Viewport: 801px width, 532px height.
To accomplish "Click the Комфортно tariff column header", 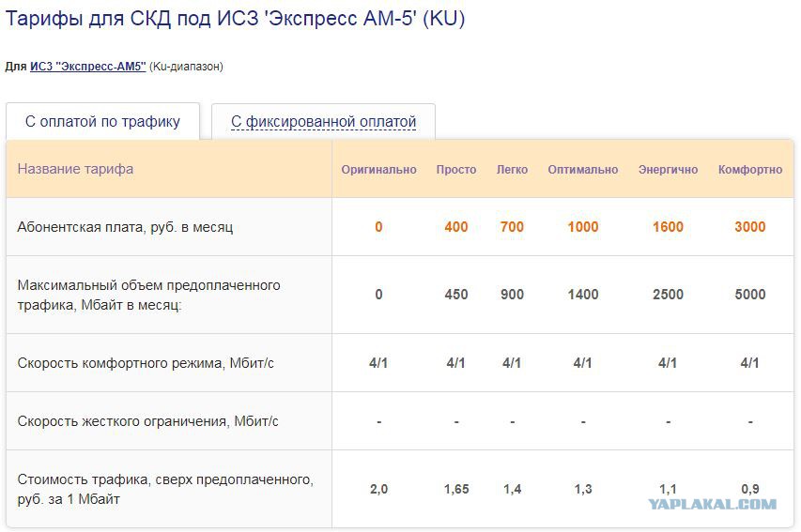I will pyautogui.click(x=750, y=170).
